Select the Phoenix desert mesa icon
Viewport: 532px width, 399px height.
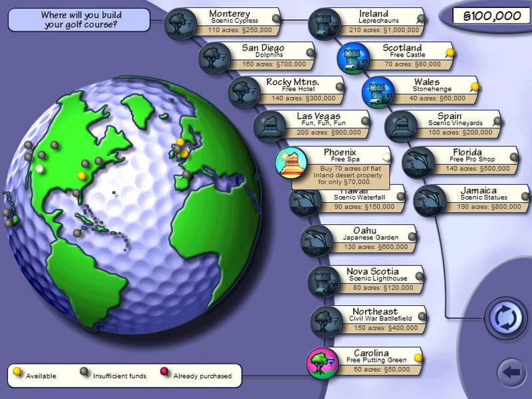click(291, 163)
